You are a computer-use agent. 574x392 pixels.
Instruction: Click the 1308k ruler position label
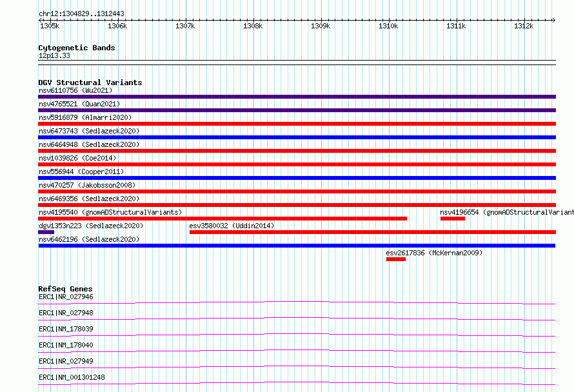pos(253,26)
